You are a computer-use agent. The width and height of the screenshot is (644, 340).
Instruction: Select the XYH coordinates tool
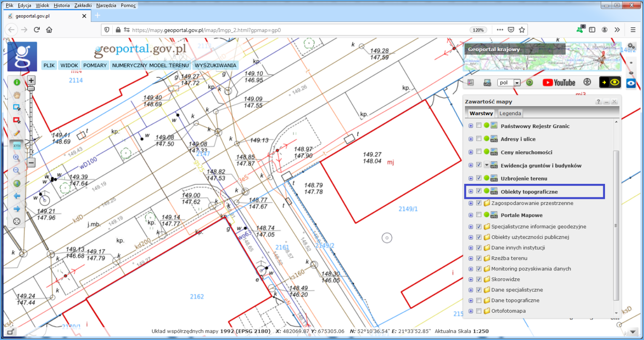point(16,145)
